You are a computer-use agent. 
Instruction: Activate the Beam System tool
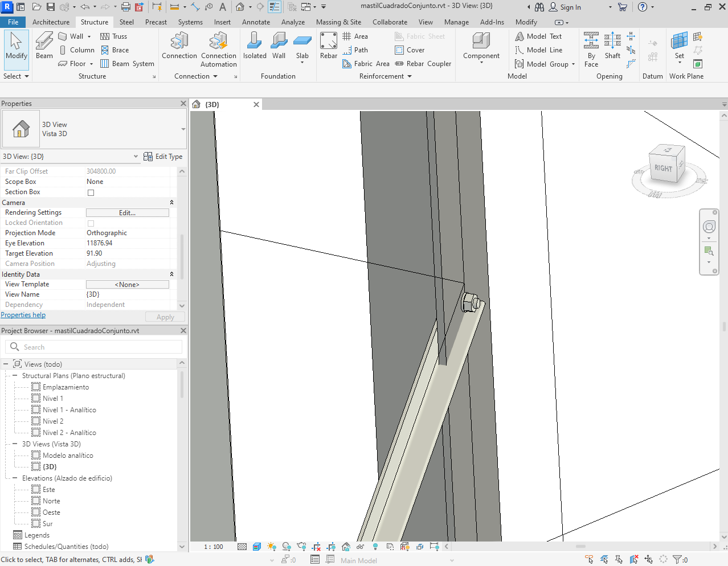click(x=127, y=64)
